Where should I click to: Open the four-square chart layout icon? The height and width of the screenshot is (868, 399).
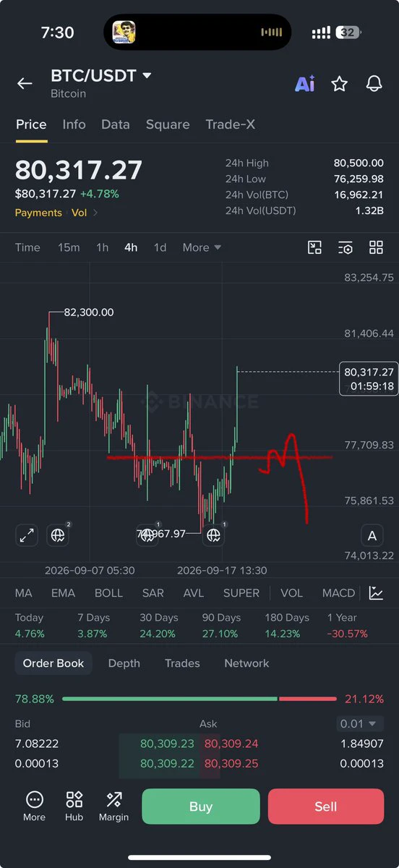(x=376, y=247)
